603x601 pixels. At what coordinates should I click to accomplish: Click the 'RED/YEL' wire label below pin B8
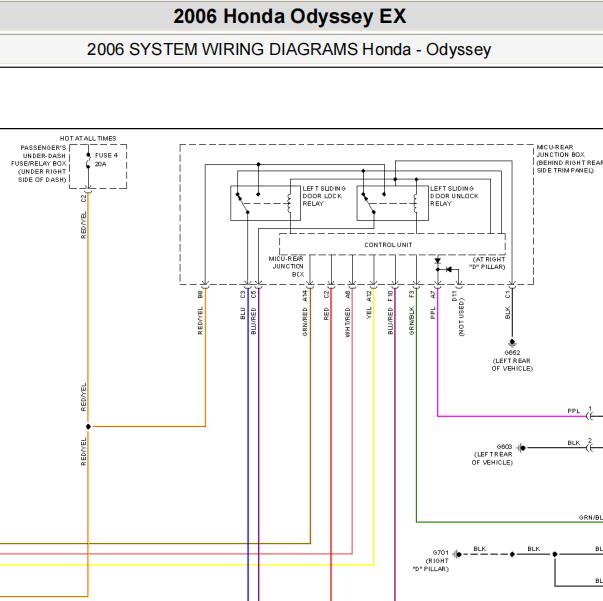[x=200, y=321]
